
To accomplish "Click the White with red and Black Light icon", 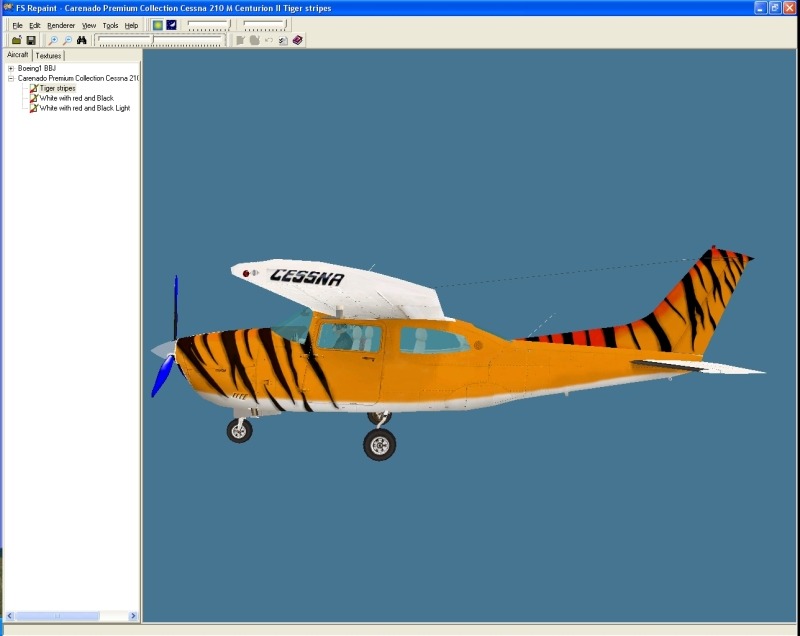I will pos(34,108).
